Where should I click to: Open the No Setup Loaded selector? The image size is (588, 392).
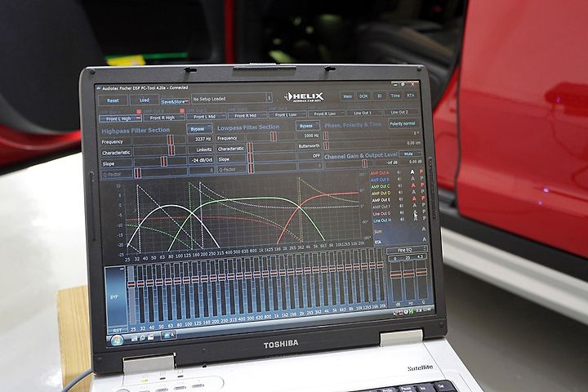pos(232,99)
